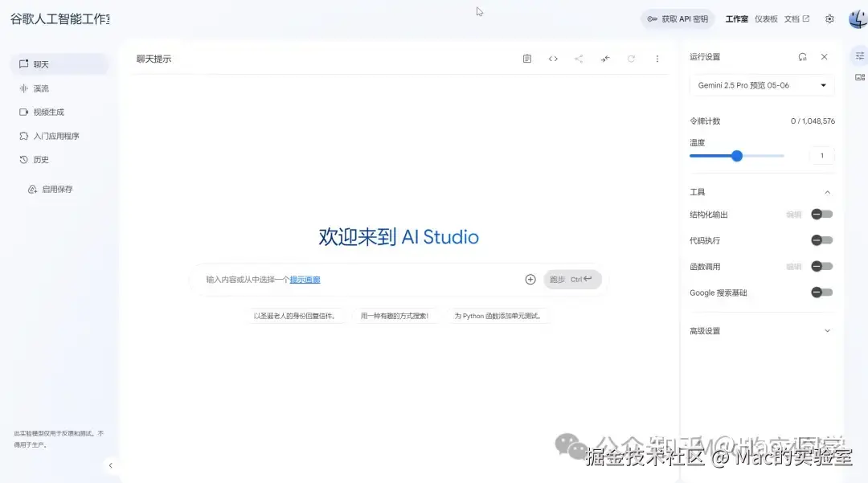Open Gemini 2.5 Pro model dropdown

coord(762,85)
